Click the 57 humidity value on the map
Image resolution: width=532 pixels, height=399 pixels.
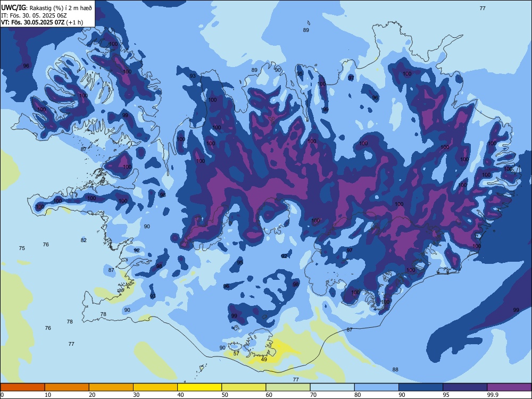(237, 354)
